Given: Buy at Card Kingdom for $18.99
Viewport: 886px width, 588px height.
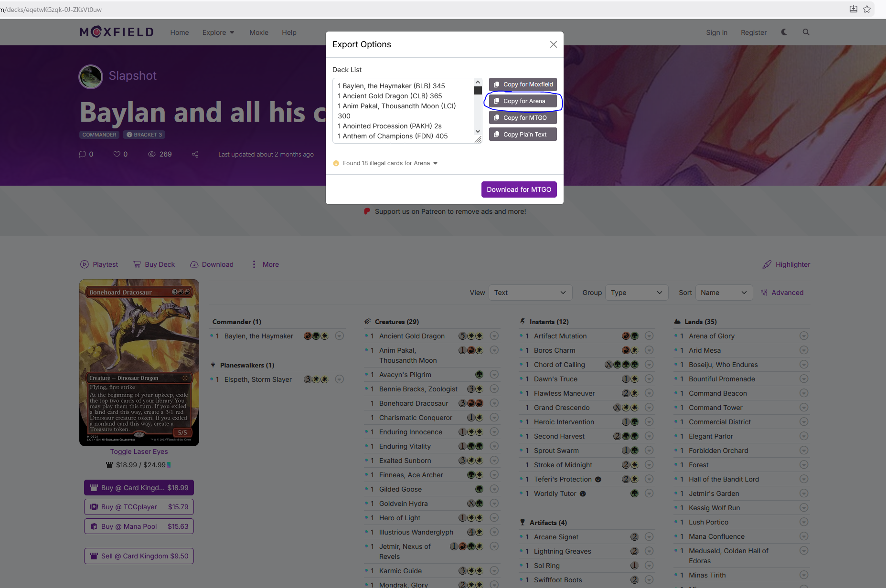Looking at the screenshot, I should click(x=139, y=488).
